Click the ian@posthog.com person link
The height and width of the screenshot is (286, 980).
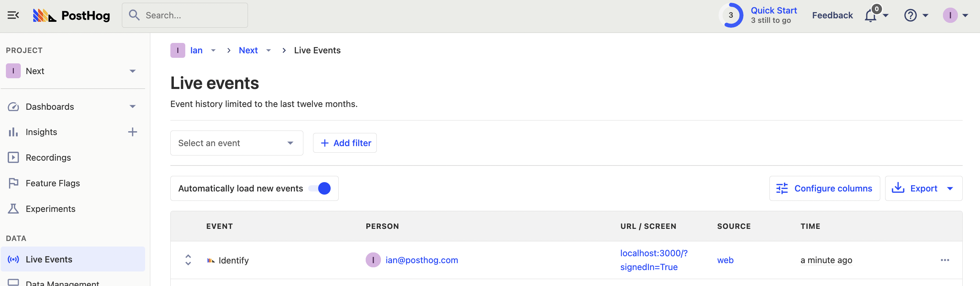[x=421, y=260]
